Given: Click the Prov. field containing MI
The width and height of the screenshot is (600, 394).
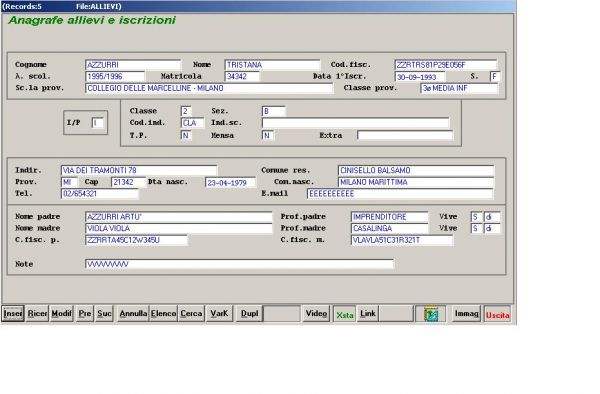Looking at the screenshot, I should click(69, 182).
